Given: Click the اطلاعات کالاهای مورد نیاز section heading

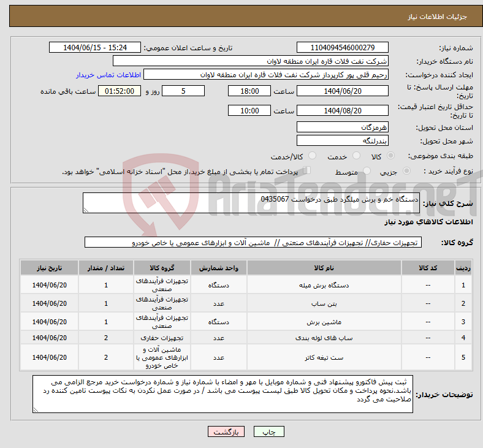Looking at the screenshot, I should pos(428,222).
